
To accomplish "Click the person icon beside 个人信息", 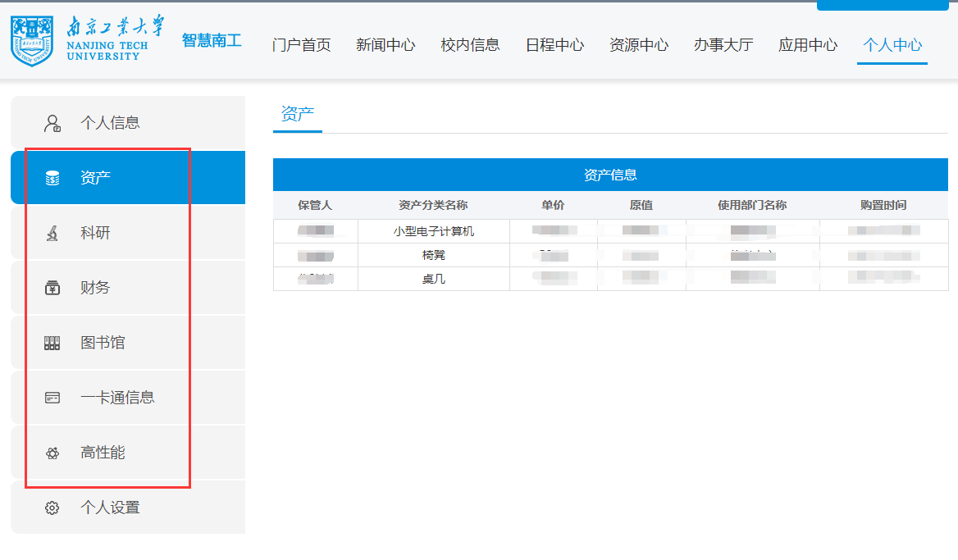I will [x=52, y=124].
